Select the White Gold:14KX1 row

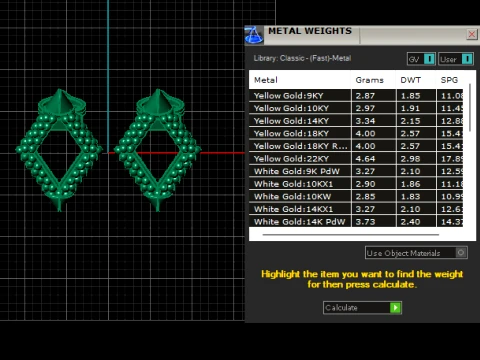coord(356,209)
